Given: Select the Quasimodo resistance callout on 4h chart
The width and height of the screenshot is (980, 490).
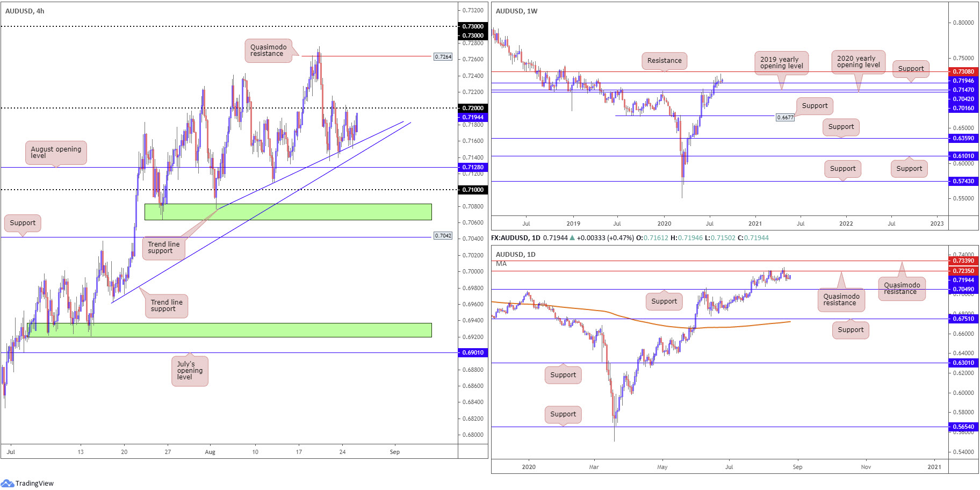Looking at the screenshot, I should (x=269, y=51).
